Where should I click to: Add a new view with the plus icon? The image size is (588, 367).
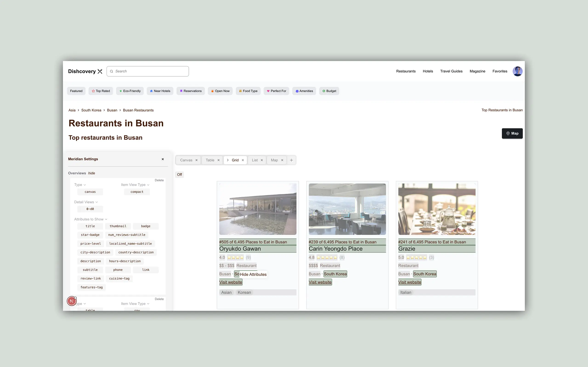[291, 160]
